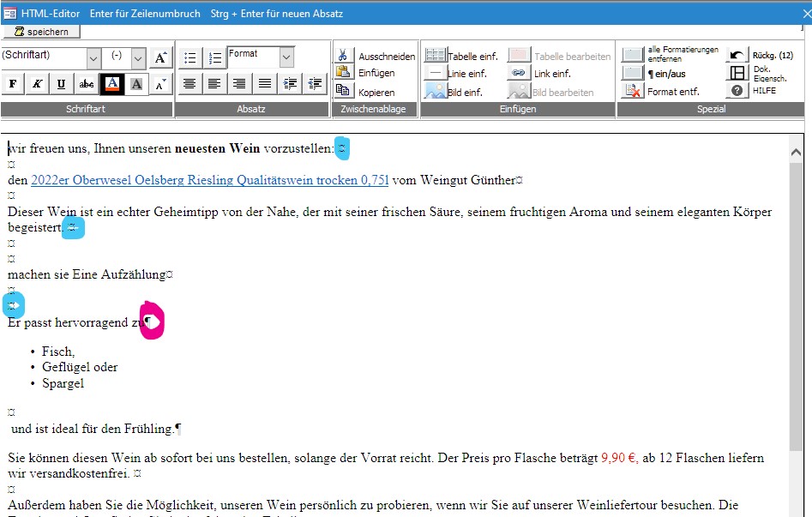Click the vertical scrollbar down arrow area

(x=796, y=510)
